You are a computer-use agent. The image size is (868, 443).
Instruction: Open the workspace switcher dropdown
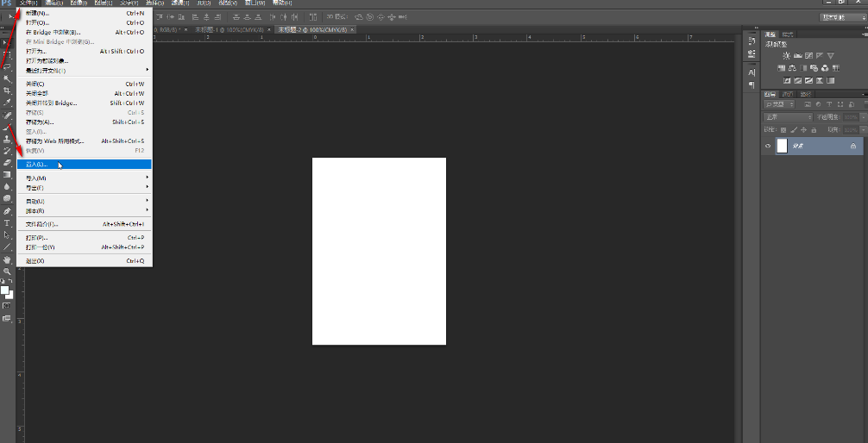point(842,17)
